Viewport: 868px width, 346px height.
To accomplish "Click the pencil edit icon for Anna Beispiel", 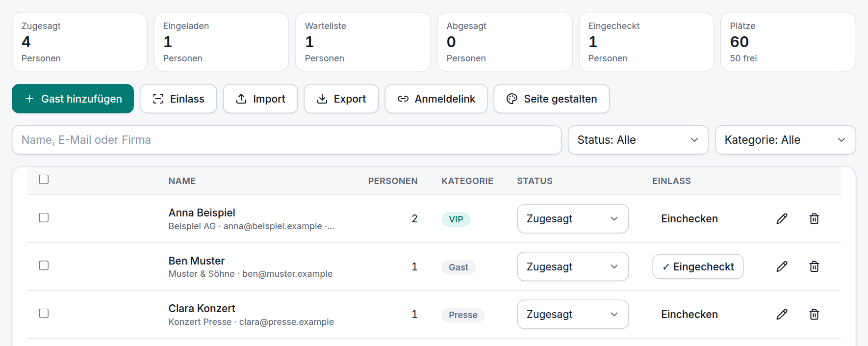I will [x=782, y=219].
